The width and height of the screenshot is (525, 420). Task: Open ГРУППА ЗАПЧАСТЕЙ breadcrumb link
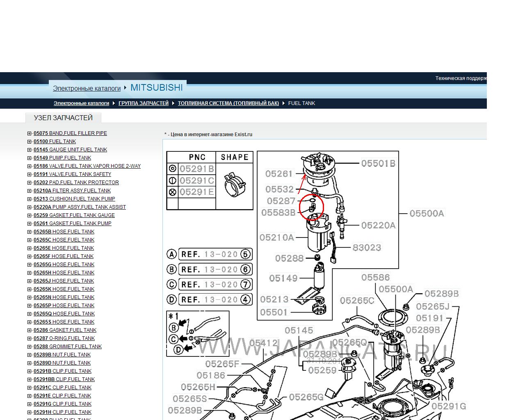[x=143, y=103]
